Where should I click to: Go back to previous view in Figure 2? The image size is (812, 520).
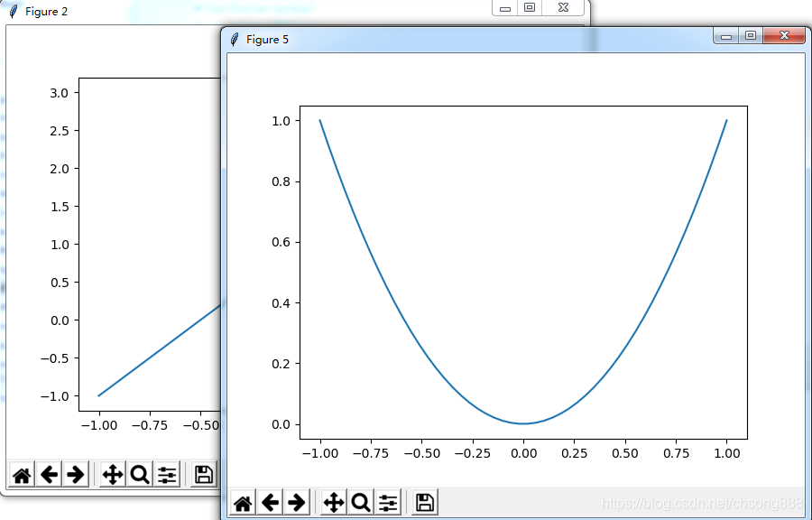50,473
